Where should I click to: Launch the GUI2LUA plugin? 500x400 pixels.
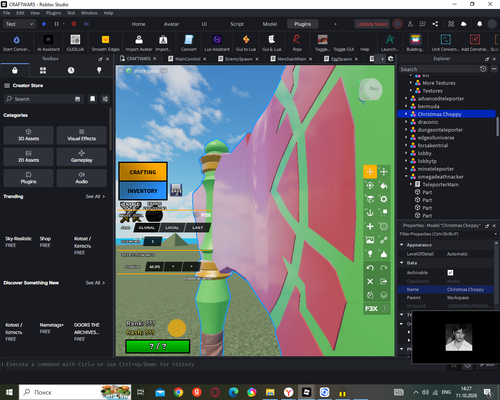(x=75, y=43)
